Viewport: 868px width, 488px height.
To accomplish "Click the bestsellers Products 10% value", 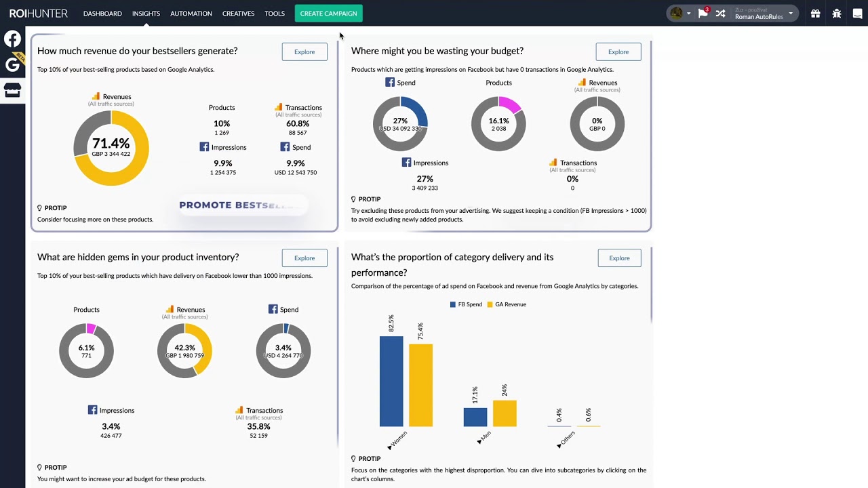I will [222, 123].
